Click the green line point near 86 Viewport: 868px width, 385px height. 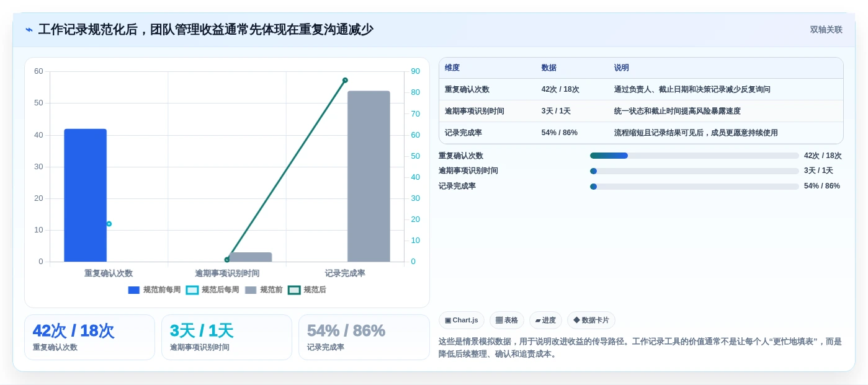tap(345, 80)
